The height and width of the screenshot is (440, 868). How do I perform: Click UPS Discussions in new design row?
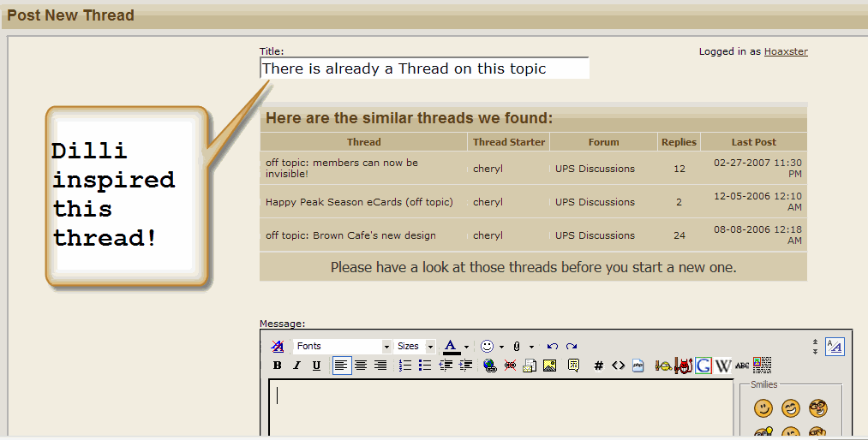pos(595,235)
